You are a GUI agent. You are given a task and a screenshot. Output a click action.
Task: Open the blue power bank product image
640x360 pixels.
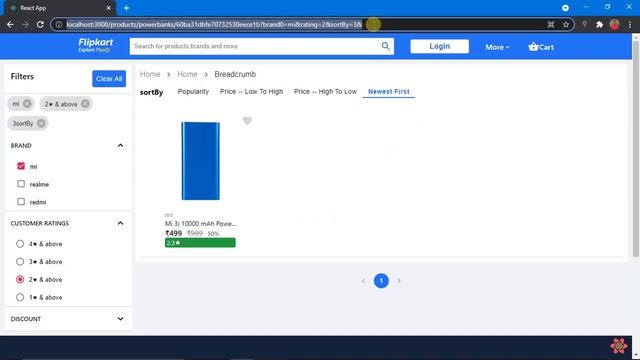point(200,161)
